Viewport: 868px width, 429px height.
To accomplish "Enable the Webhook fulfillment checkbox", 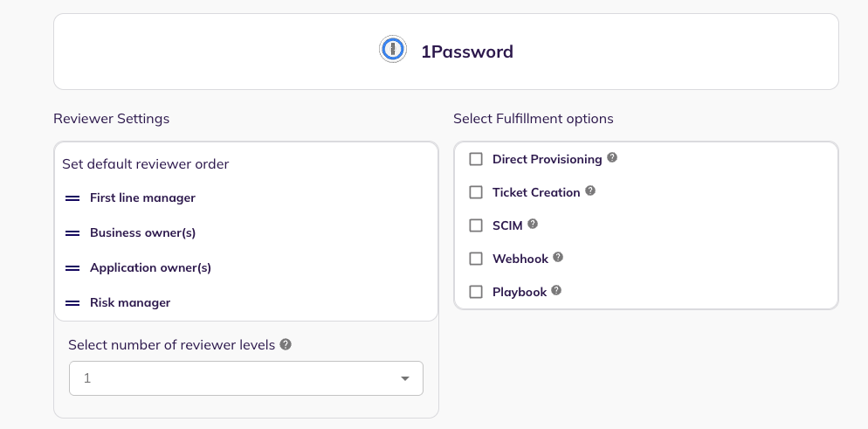I will pos(476,259).
